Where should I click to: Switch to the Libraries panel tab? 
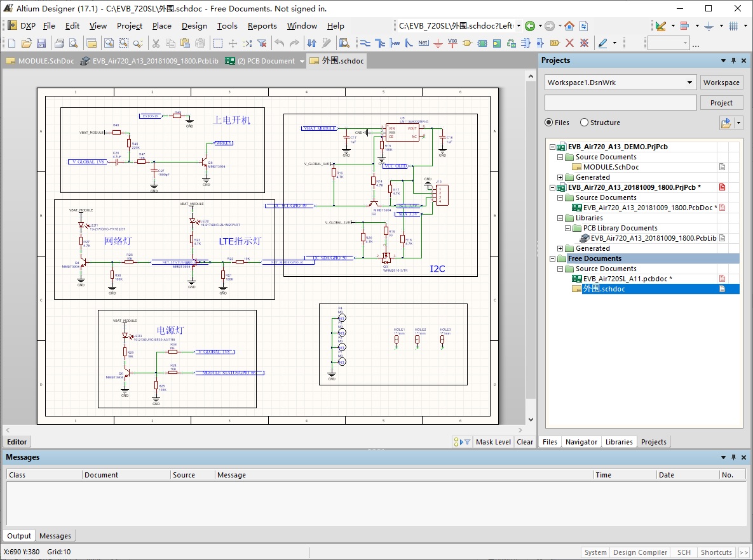[619, 442]
